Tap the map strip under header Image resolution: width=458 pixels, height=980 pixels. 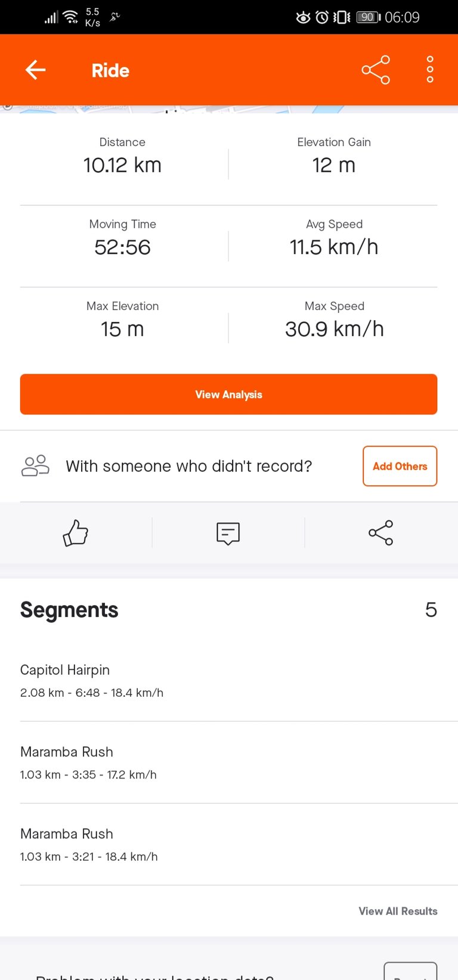tap(229, 109)
